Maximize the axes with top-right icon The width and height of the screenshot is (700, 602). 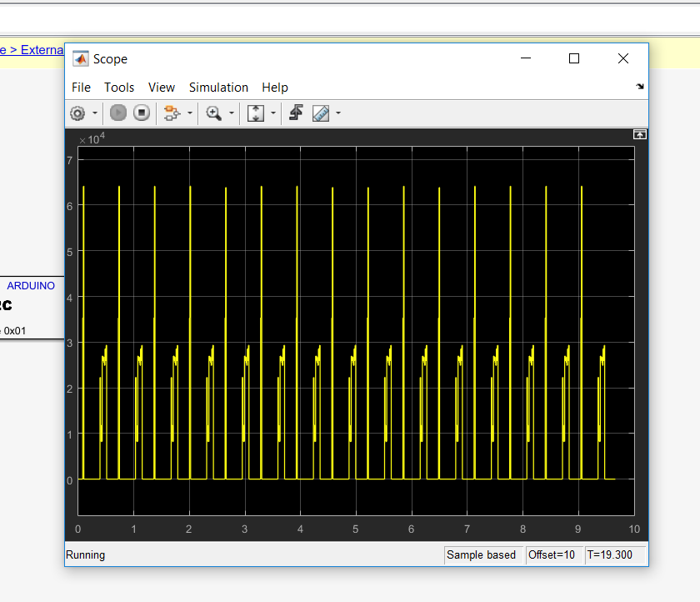[x=640, y=134]
